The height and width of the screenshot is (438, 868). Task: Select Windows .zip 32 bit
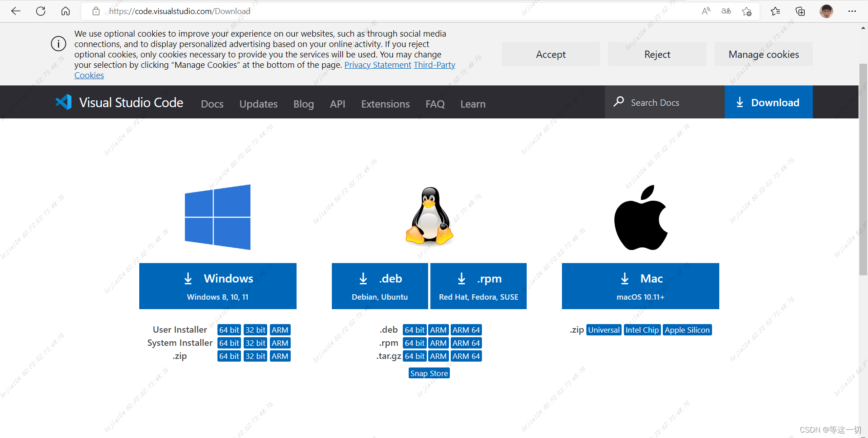255,356
